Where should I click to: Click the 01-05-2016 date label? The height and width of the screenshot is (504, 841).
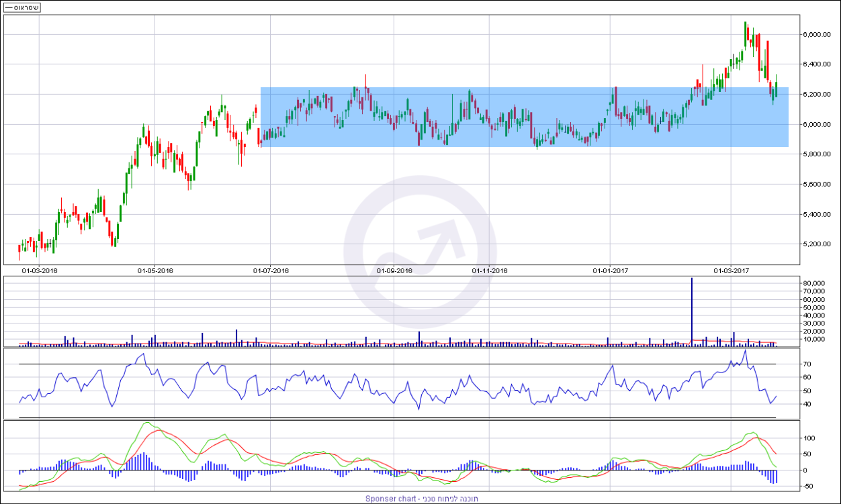pos(155,271)
